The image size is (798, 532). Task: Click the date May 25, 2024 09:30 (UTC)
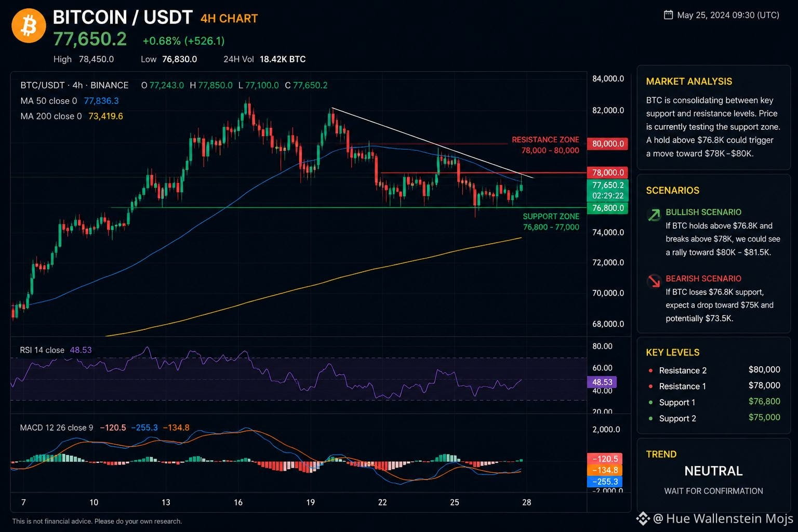pyautogui.click(x=728, y=15)
